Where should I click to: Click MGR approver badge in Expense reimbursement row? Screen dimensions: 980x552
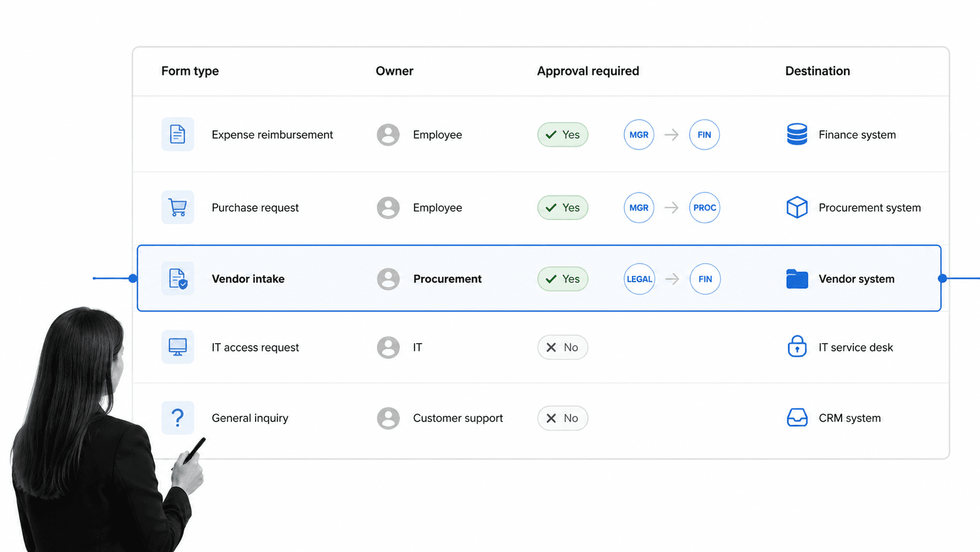coord(639,134)
